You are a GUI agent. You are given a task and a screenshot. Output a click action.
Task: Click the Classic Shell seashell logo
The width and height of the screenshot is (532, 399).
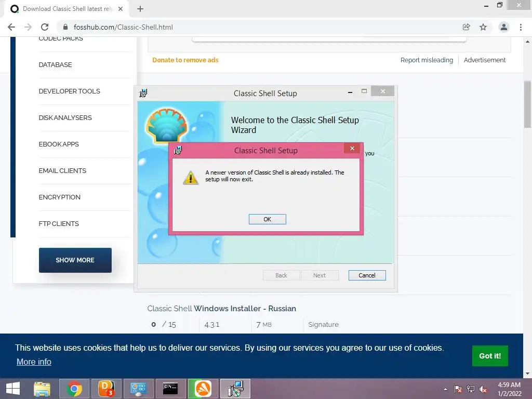coord(167,125)
